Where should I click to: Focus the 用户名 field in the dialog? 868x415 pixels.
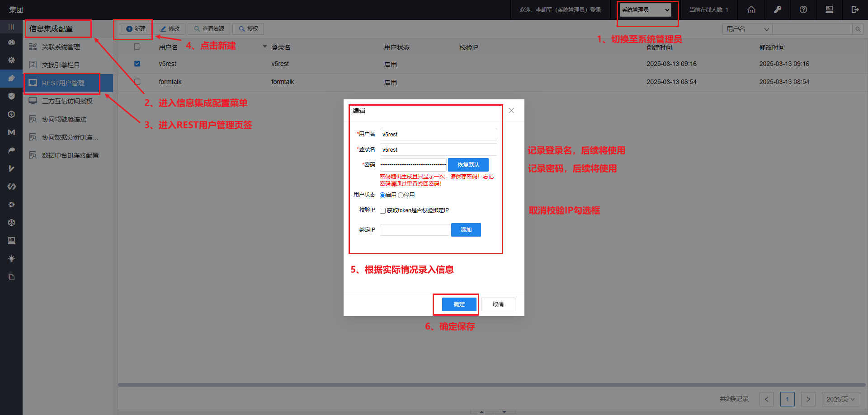pos(439,134)
